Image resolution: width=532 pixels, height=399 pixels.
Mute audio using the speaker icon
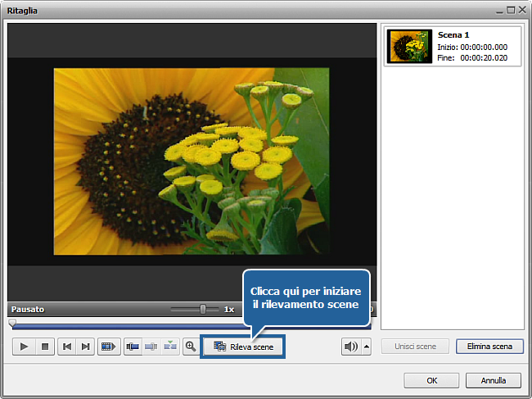[x=350, y=347]
